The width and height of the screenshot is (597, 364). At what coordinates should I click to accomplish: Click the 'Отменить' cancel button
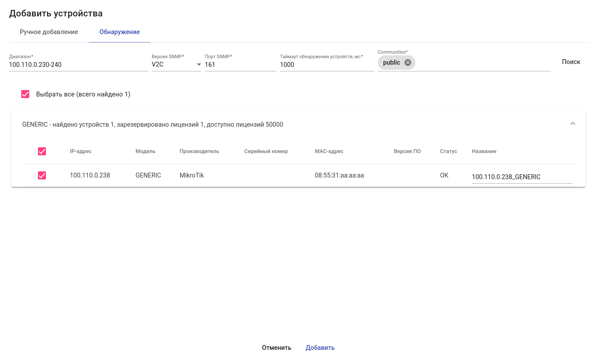point(276,348)
